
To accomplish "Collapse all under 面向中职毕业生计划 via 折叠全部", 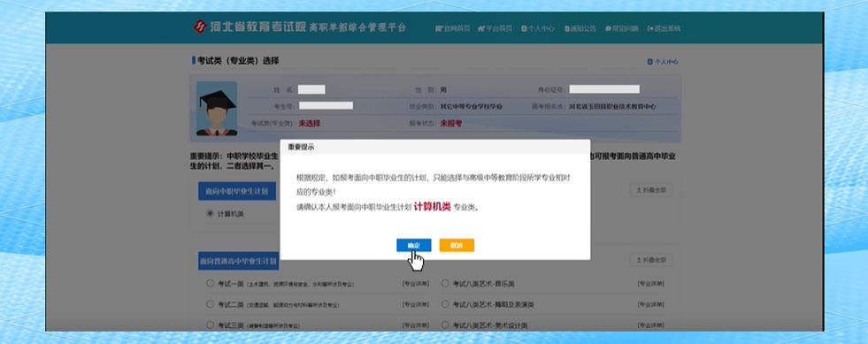I will [650, 190].
